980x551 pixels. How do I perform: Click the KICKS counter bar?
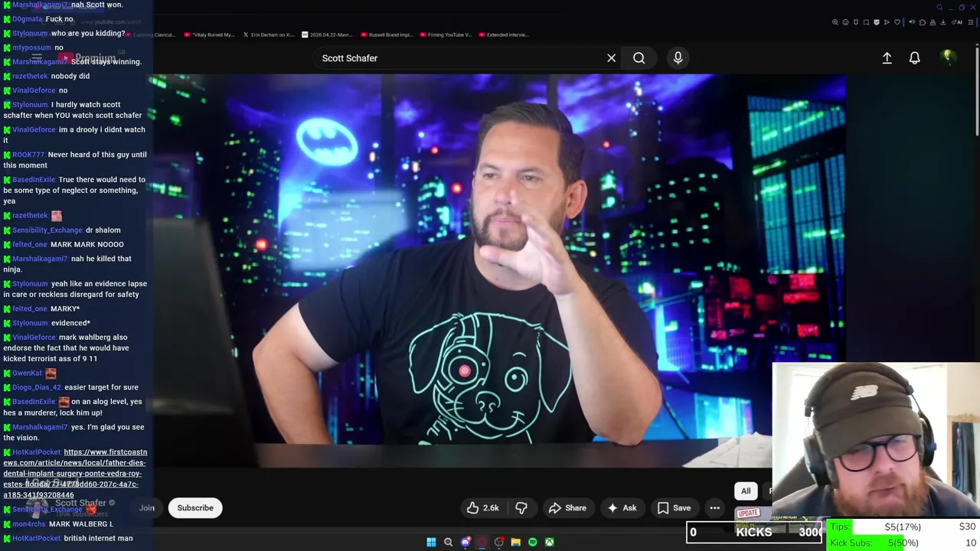pos(754,533)
